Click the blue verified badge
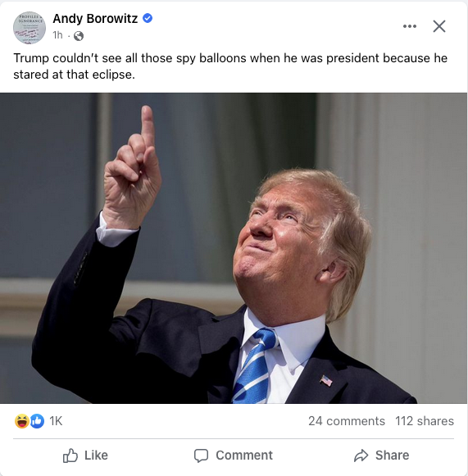The width and height of the screenshot is (468, 476). click(x=148, y=18)
